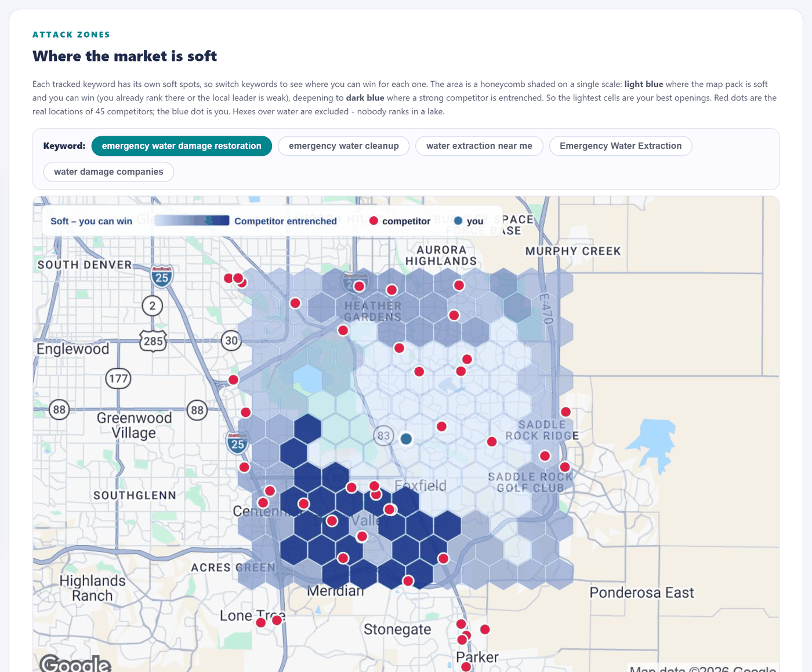
Task: Click the Ponderosa East place label
Action: (x=641, y=593)
